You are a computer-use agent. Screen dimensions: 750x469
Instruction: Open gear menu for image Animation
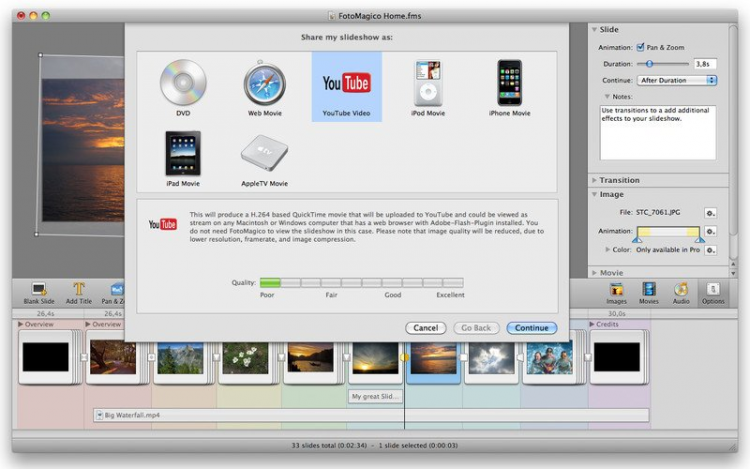[710, 231]
